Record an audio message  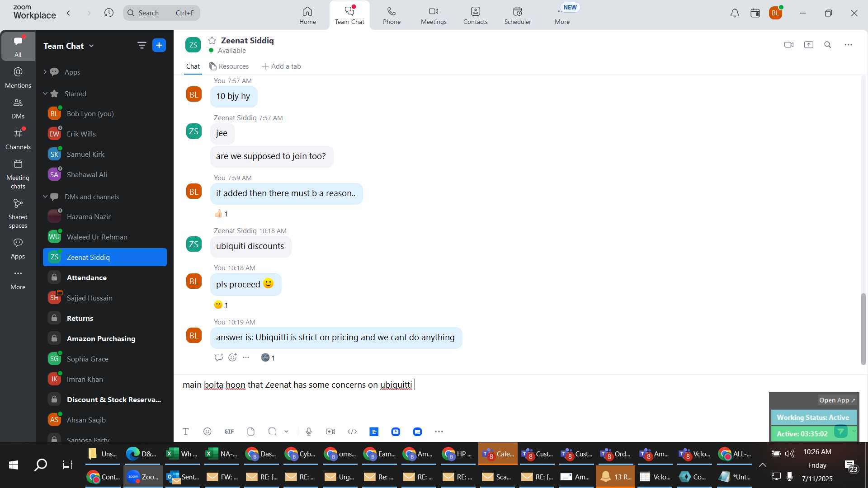[x=309, y=432]
